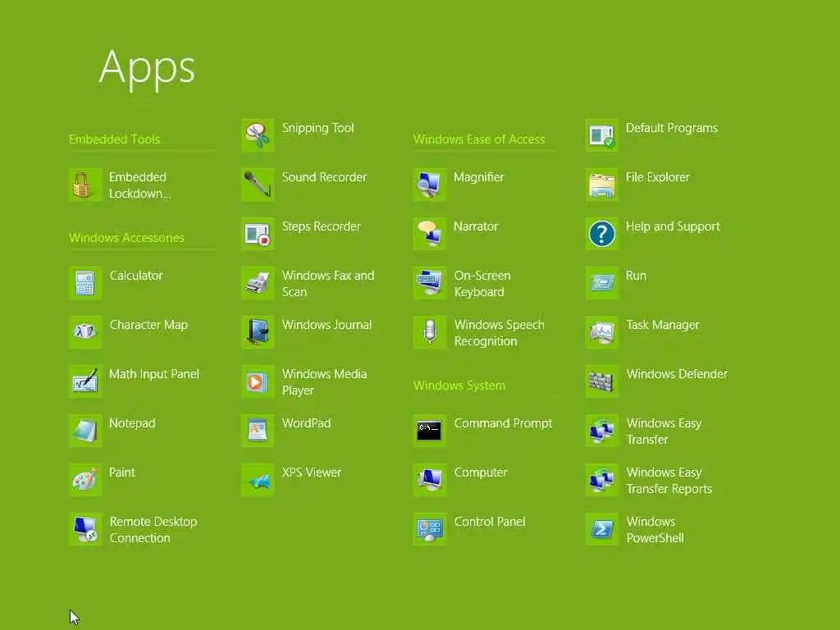840x630 pixels.
Task: Click the Snipping Tool label
Action: 317,128
